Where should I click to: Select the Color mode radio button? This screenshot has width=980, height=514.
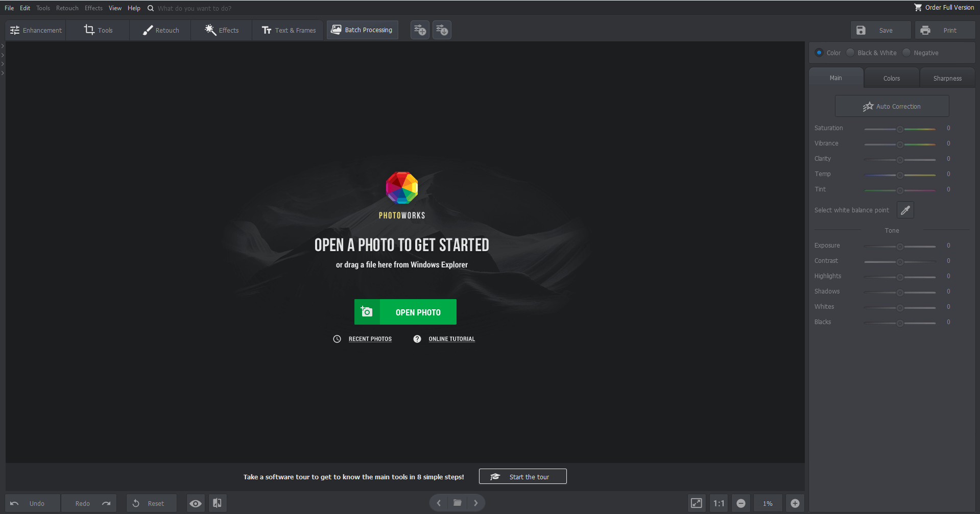coord(828,53)
